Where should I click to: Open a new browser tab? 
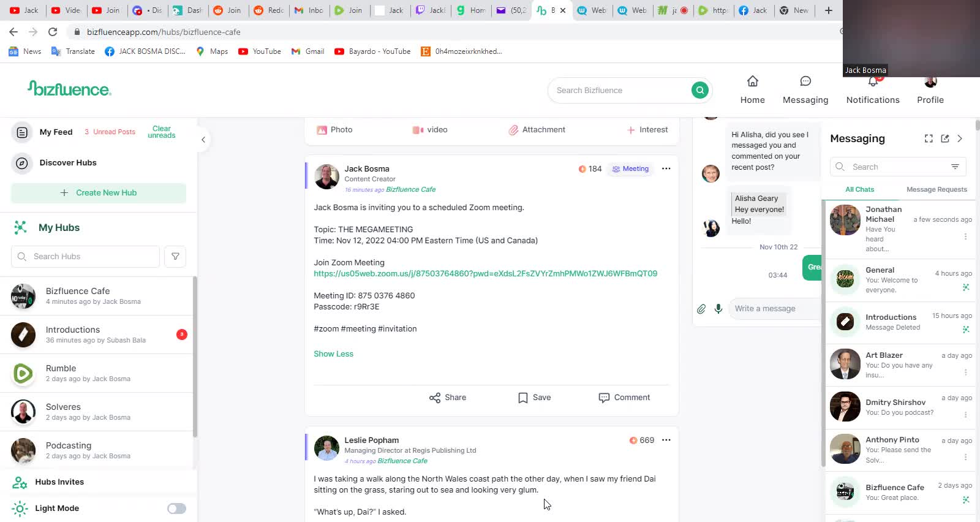coord(828,10)
